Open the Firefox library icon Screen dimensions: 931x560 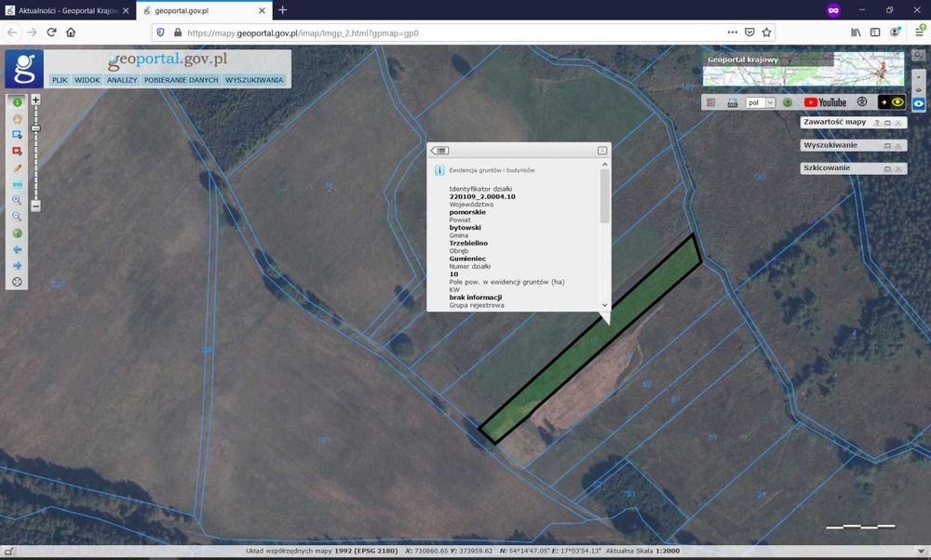(856, 33)
